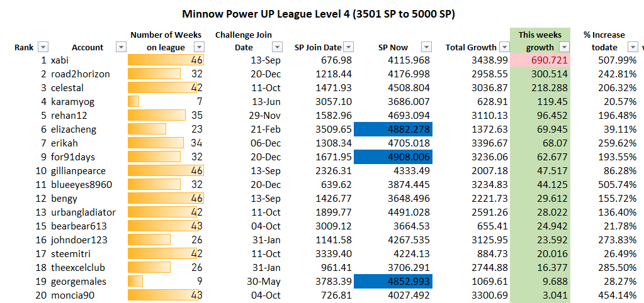Click the account name johndoer123
Image resolution: width=644 pixels, height=303 pixels.
tap(79, 240)
